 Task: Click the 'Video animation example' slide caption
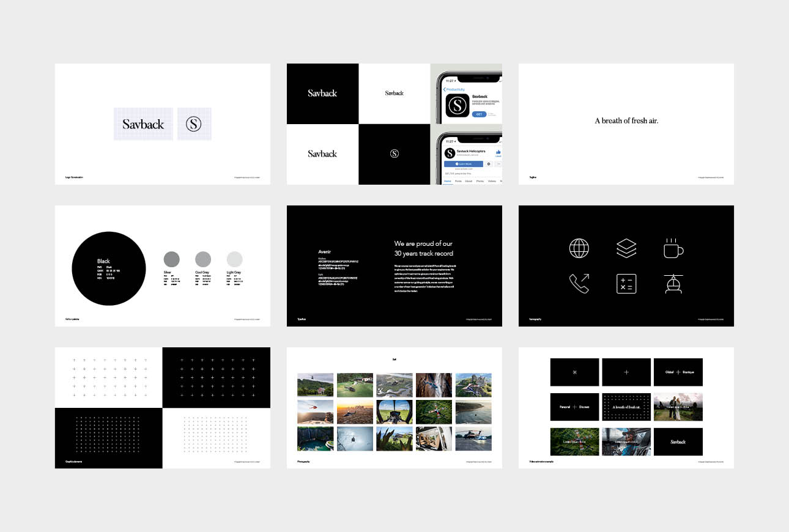[x=541, y=461]
